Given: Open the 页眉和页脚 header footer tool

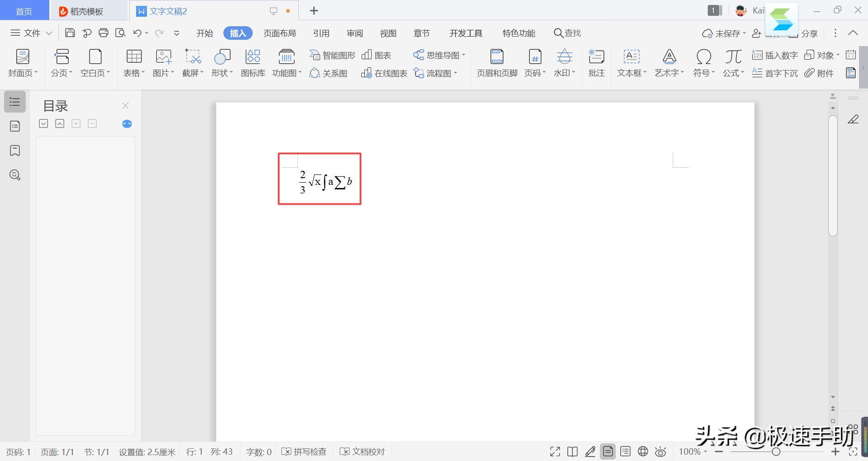Looking at the screenshot, I should 497,63.
